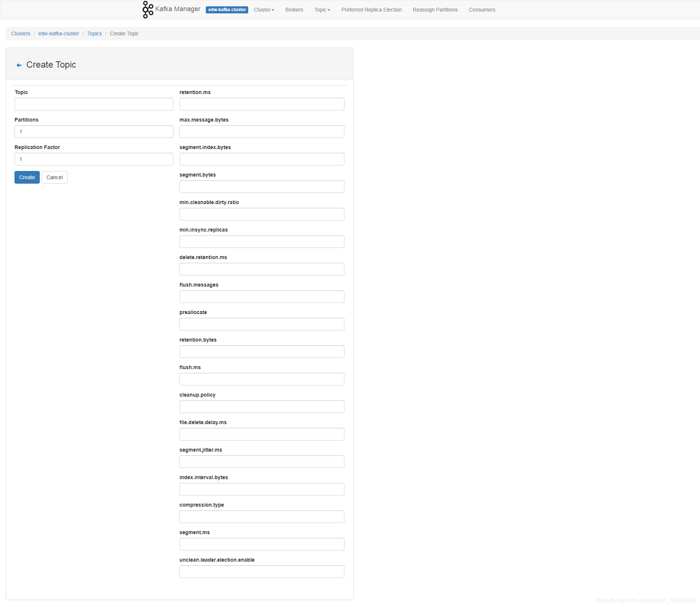
Task: Click the compression.type label
Action: [x=202, y=505]
